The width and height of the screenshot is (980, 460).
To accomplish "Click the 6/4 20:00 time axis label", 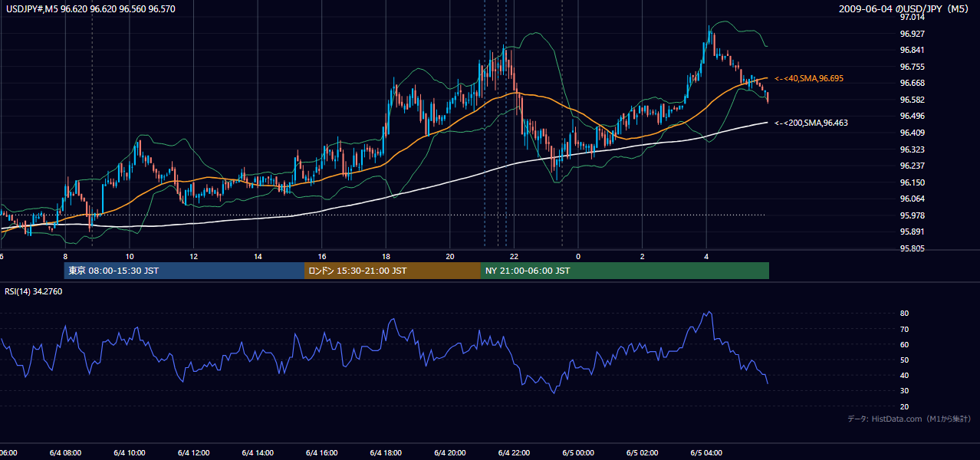I will coord(450,452).
